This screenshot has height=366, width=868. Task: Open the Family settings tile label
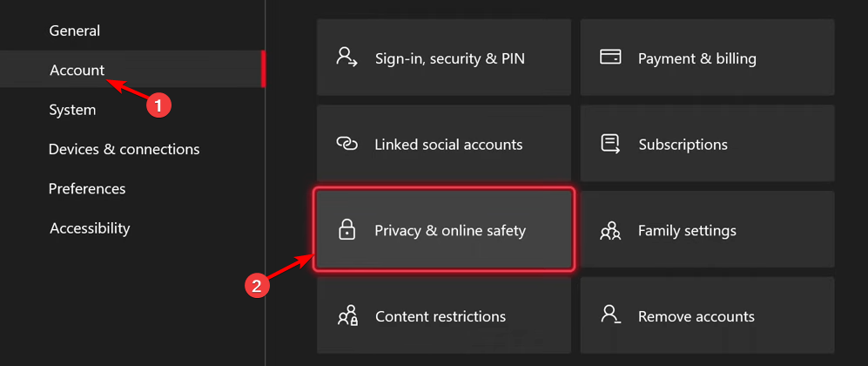click(687, 230)
